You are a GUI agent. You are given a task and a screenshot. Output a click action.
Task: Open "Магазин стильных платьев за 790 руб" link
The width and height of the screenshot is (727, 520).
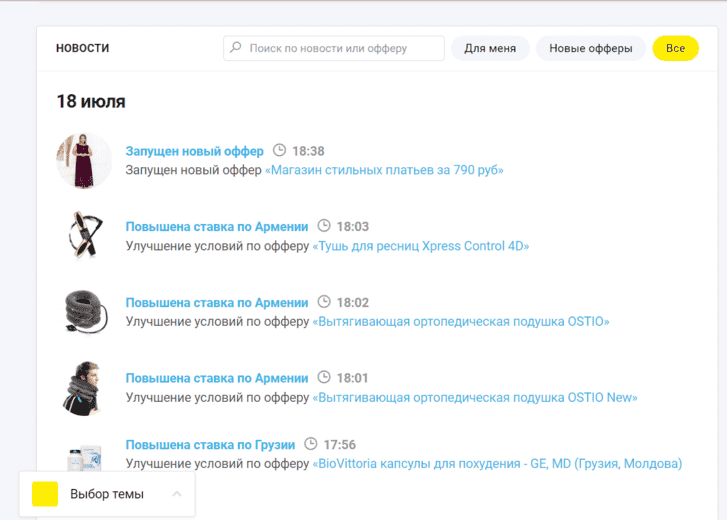[x=384, y=170]
